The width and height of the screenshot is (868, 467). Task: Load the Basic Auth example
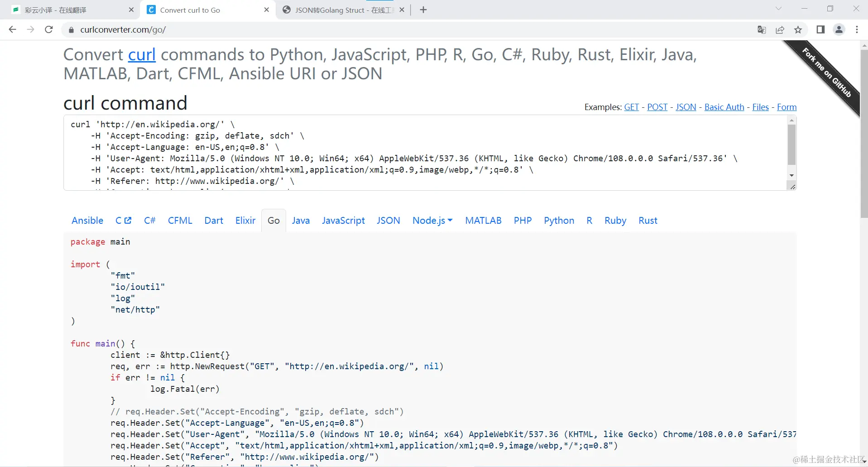[724, 107]
